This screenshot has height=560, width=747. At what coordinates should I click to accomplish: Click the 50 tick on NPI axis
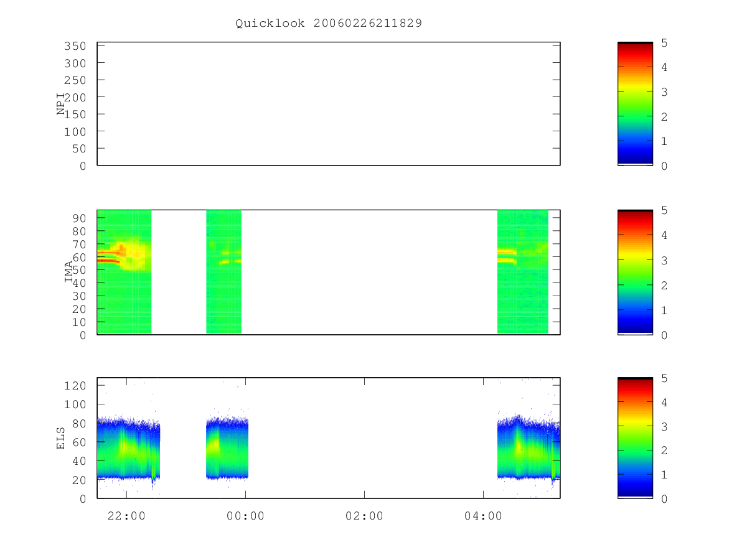pos(78,149)
